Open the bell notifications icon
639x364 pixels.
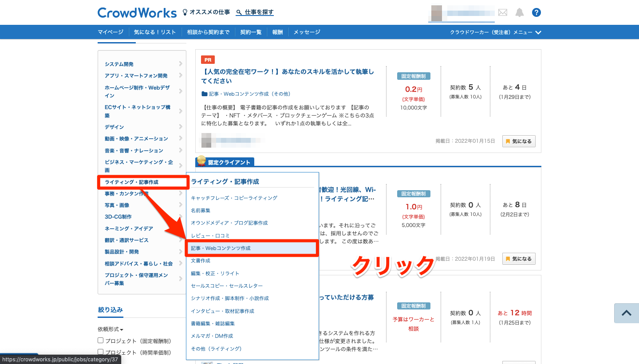click(519, 12)
